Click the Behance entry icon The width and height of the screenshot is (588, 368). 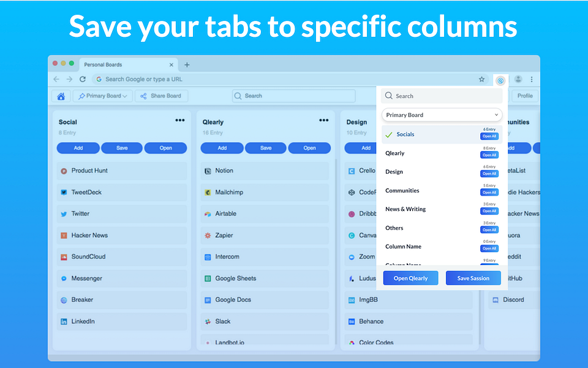pos(352,322)
